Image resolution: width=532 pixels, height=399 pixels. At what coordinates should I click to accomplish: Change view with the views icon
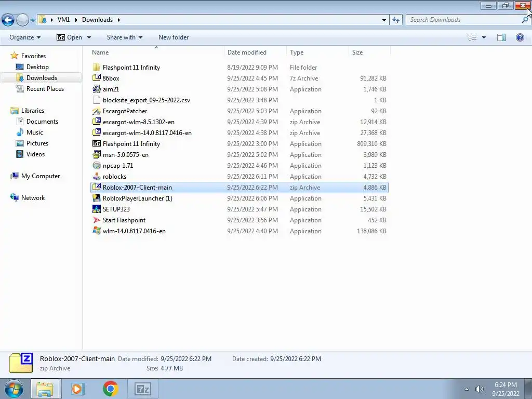coord(472,37)
